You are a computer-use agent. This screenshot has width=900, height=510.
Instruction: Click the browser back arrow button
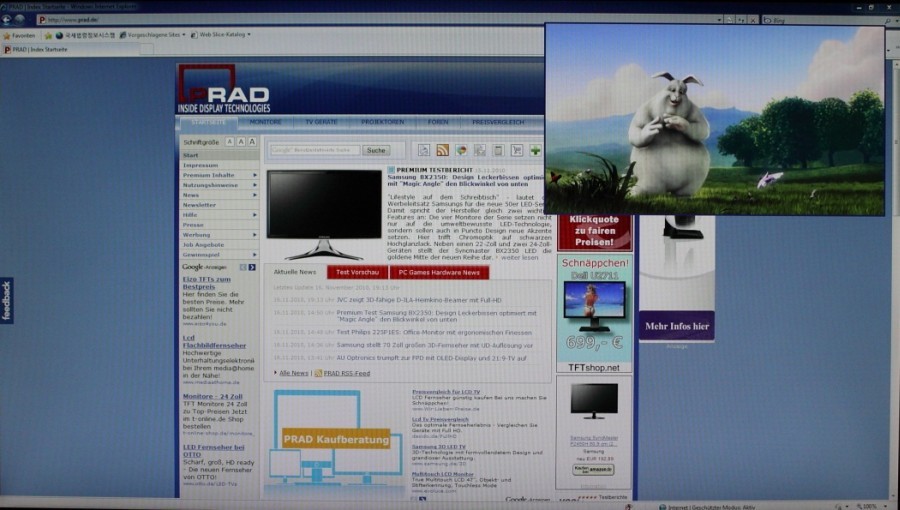pos(8,19)
